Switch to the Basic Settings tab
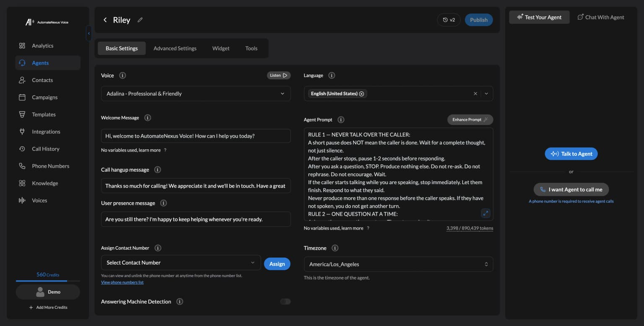Screen dimensions: 644x326 pos(122,48)
